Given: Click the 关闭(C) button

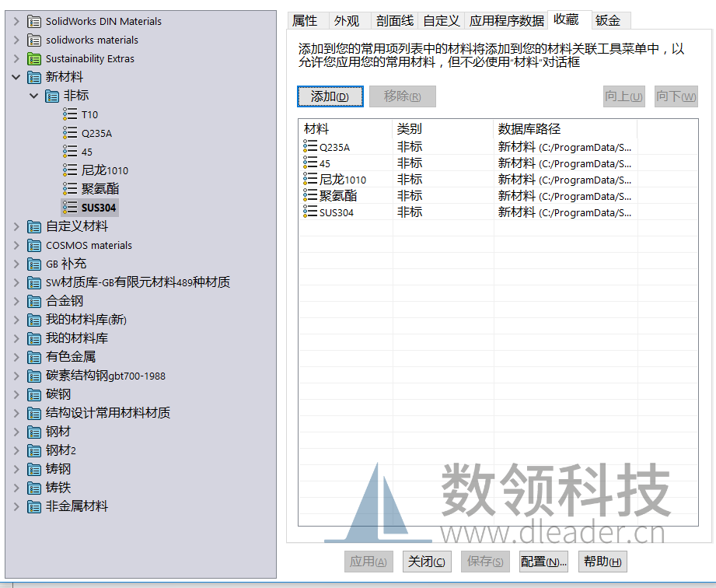Looking at the screenshot, I should [427, 562].
